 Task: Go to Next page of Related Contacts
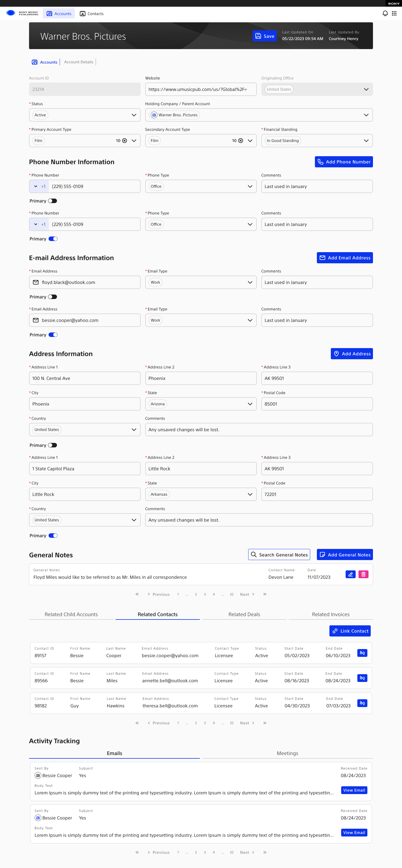coord(247,723)
